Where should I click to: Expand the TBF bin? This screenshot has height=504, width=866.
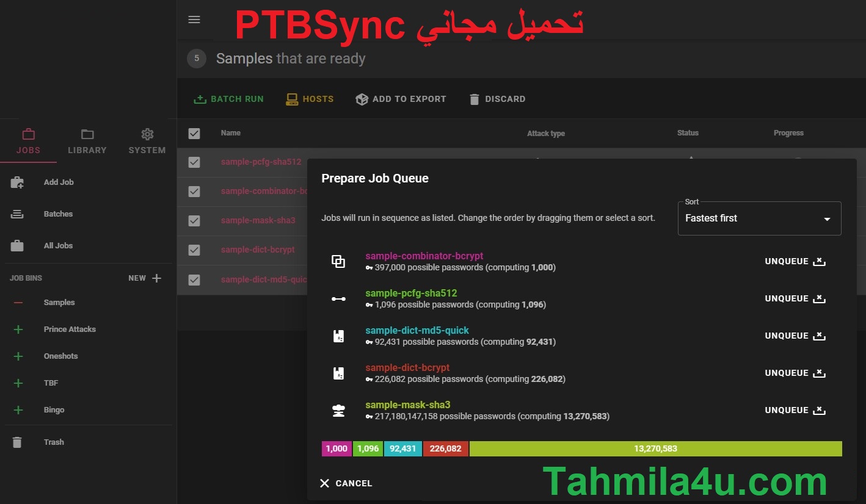tap(18, 383)
